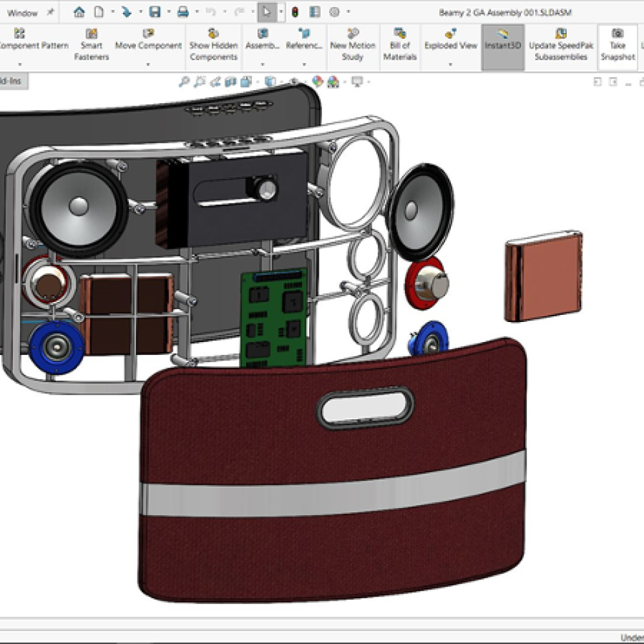This screenshot has width=644, height=644.
Task: Toggle the Instant3D mode
Action: [502, 45]
